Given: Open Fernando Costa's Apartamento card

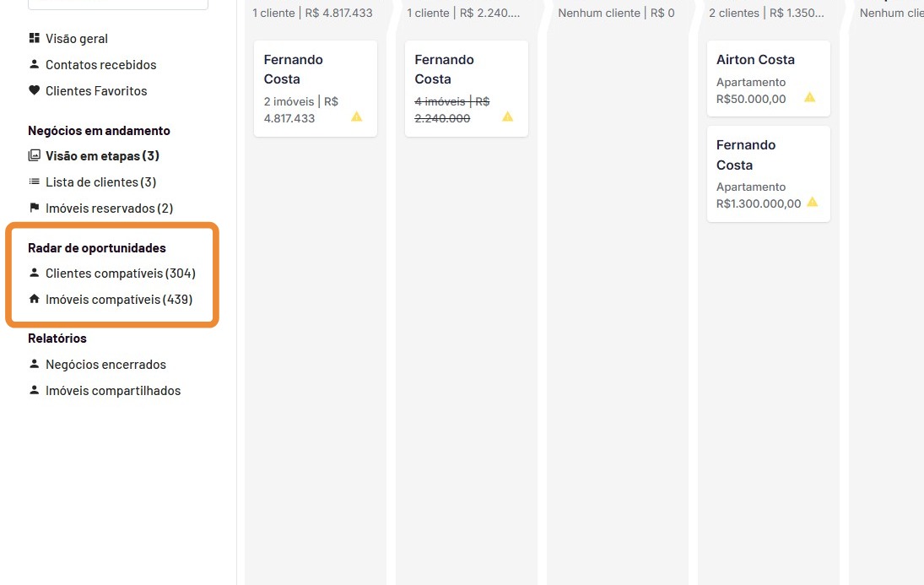Looking at the screenshot, I should coord(768,174).
